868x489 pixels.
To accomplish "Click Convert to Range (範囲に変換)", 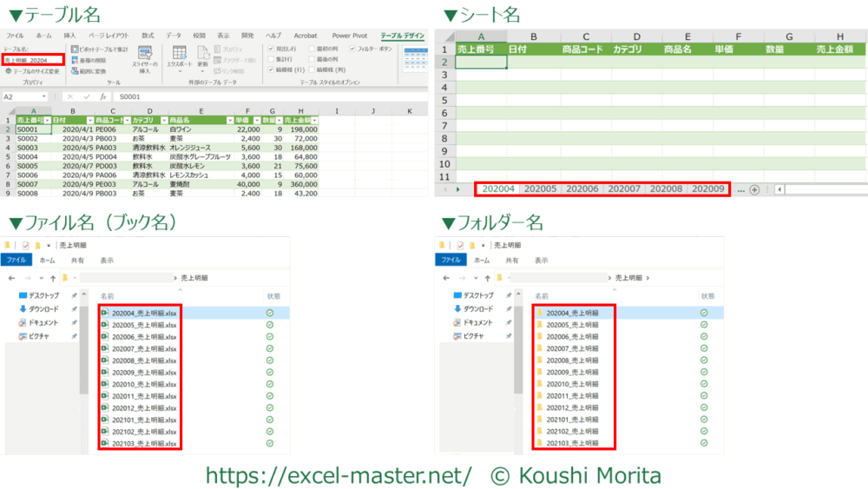I will (x=91, y=70).
